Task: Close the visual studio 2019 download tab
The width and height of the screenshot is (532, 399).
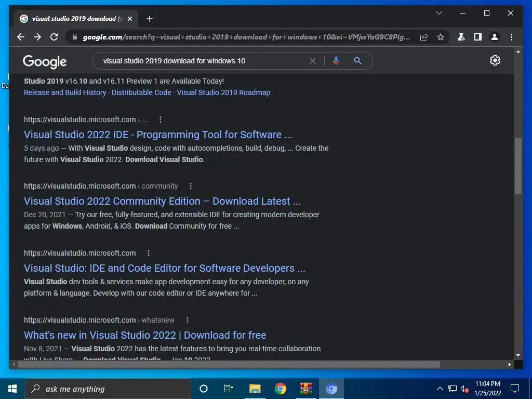Action: (129, 19)
